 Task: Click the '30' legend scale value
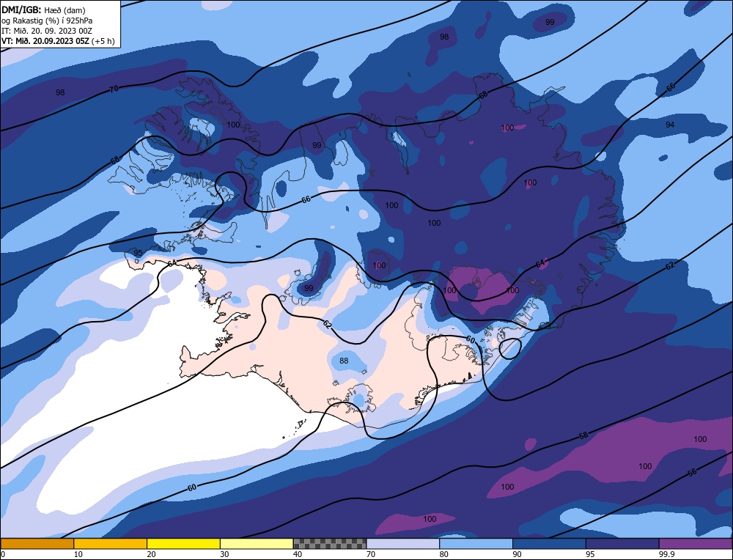click(224, 554)
